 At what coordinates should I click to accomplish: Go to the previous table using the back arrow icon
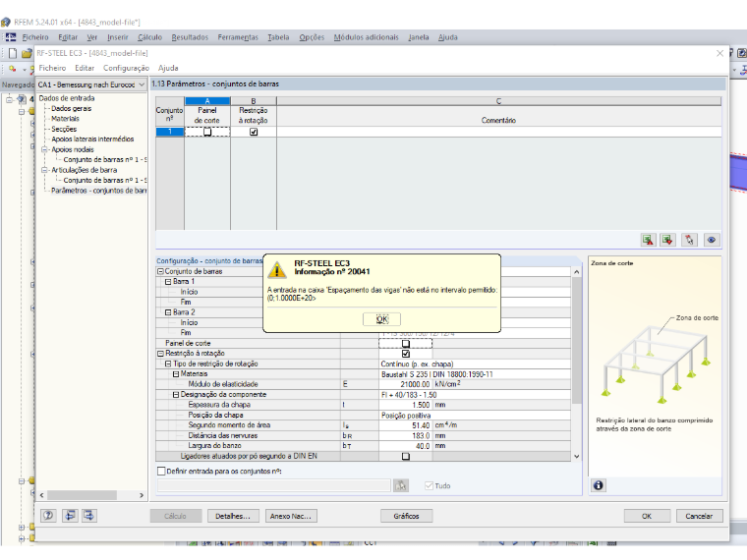[x=70, y=515]
